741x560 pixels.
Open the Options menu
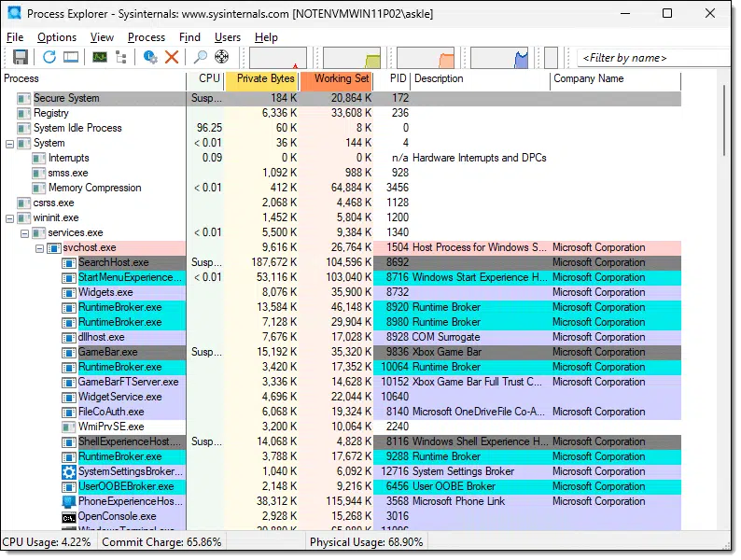[57, 37]
